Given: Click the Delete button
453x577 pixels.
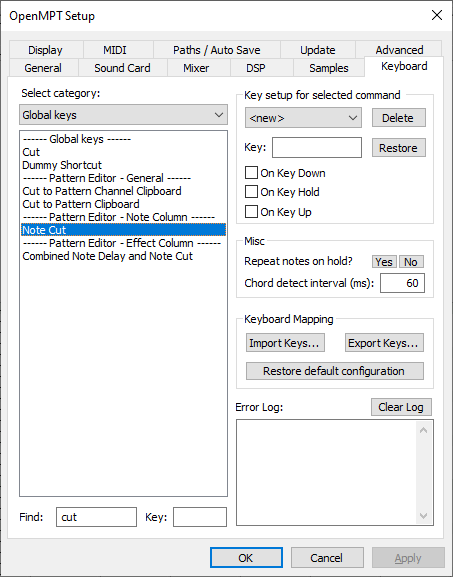Looking at the screenshot, I should click(x=399, y=118).
